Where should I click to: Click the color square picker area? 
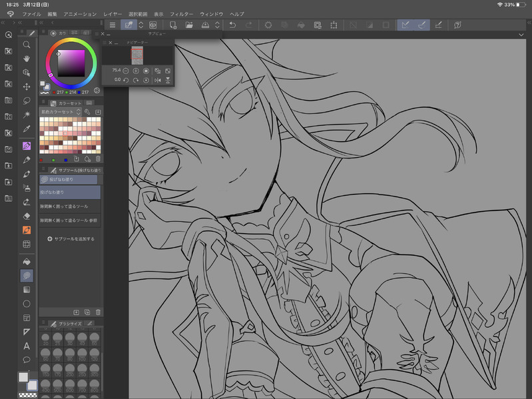pos(71,63)
